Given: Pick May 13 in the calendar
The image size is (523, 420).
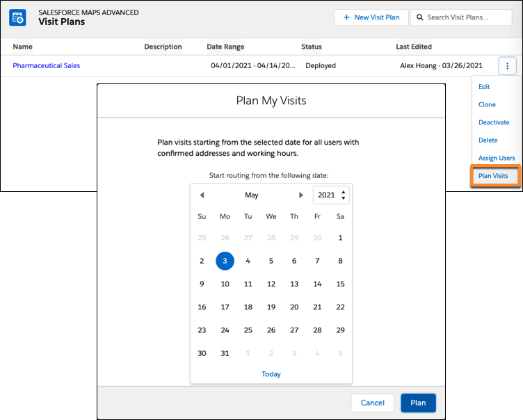Looking at the screenshot, I should tap(294, 284).
